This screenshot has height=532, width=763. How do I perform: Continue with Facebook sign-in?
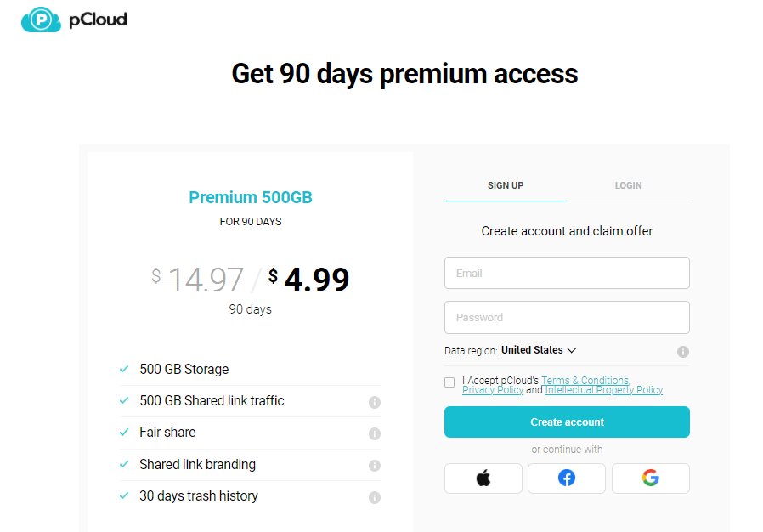point(567,478)
